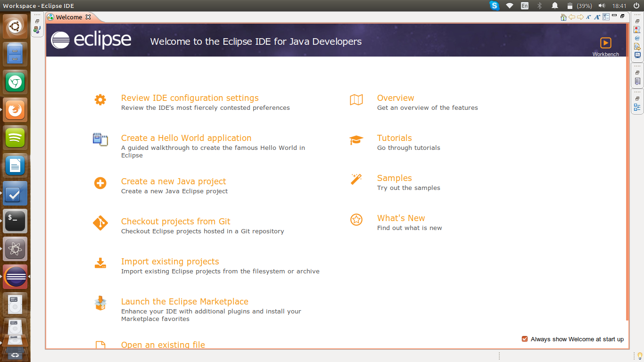Reduce Welcome page font size
644x362 pixels.
point(588,17)
